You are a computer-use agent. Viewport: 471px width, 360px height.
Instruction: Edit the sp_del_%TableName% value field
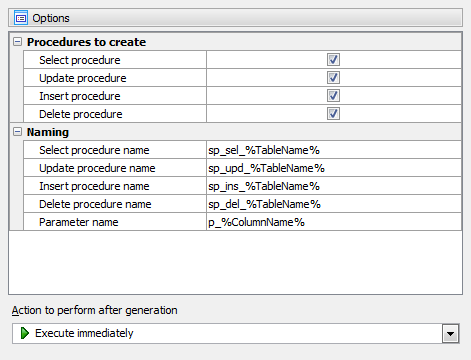tap(334, 204)
